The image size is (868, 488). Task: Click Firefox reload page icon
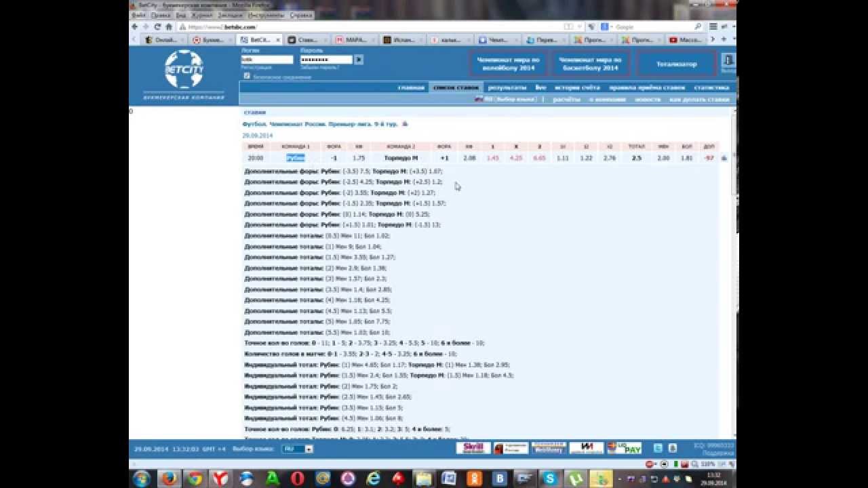tap(157, 26)
